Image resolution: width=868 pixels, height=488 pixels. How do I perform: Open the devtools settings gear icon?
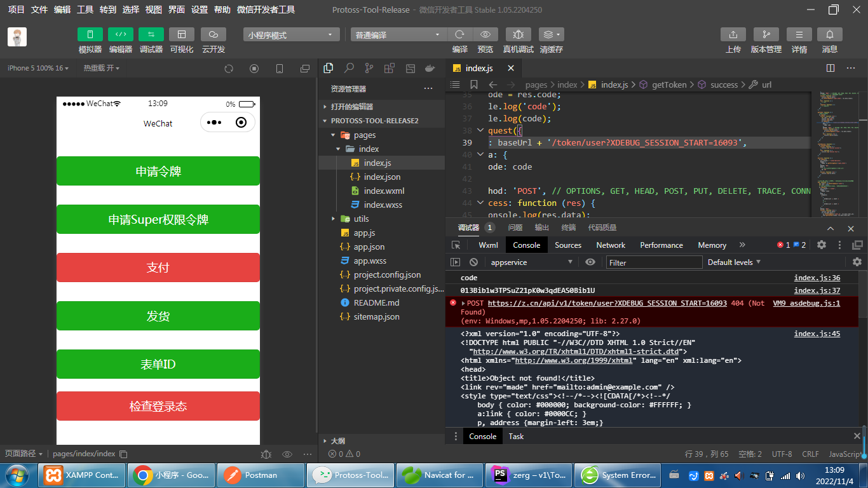pos(821,245)
